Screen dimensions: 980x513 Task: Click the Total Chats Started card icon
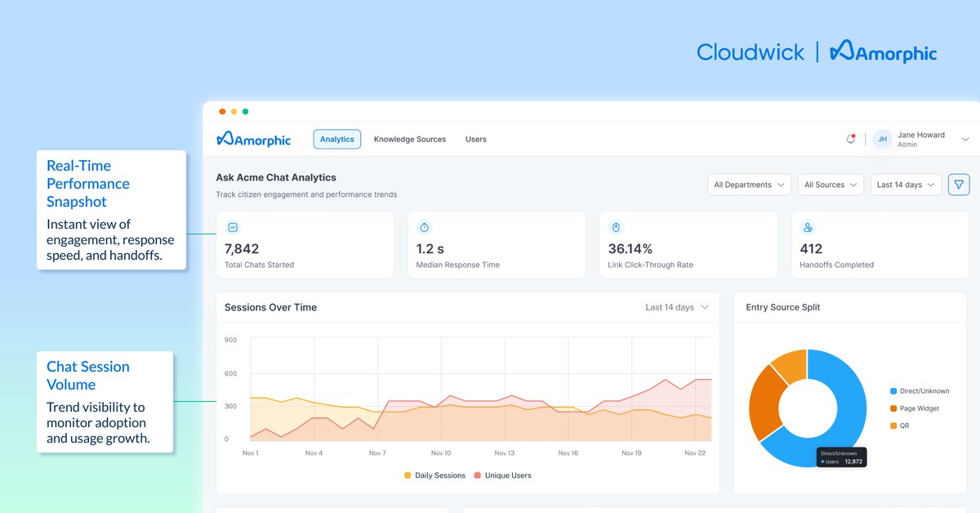pos(233,228)
